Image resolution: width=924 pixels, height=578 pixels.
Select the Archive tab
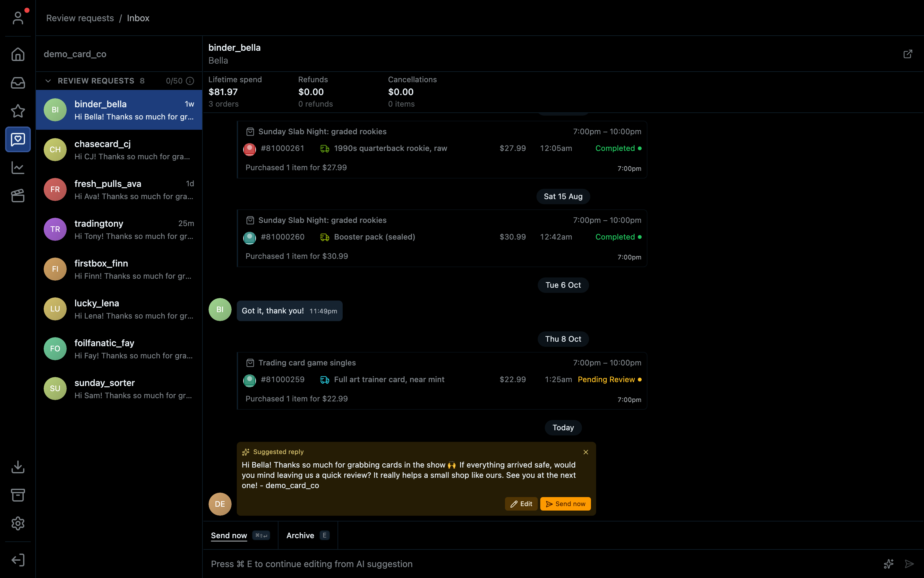point(308,536)
